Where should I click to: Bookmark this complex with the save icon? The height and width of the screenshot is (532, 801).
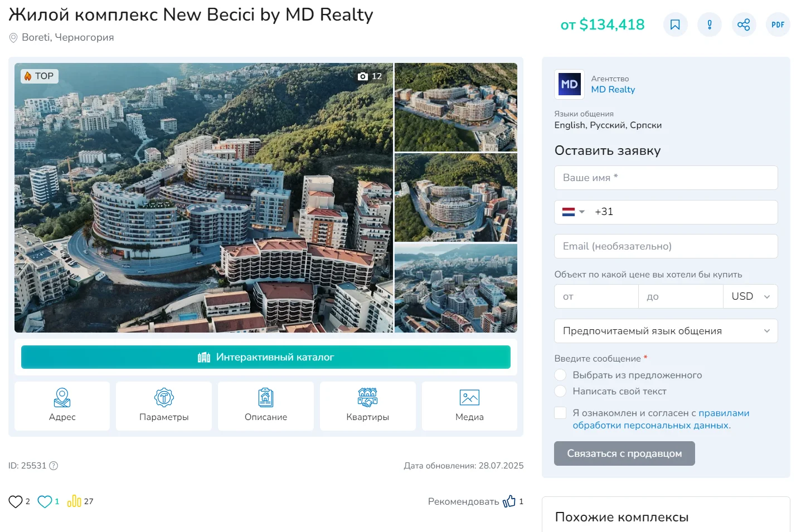point(675,25)
